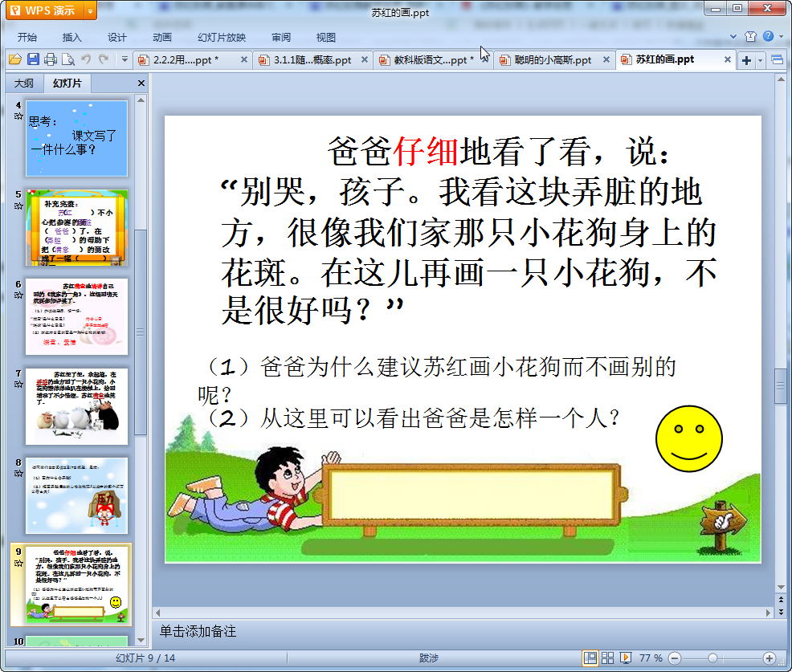Viewport: 792px width, 672px height.
Task: Click animation star icon beside slide 5
Action: (x=18, y=206)
